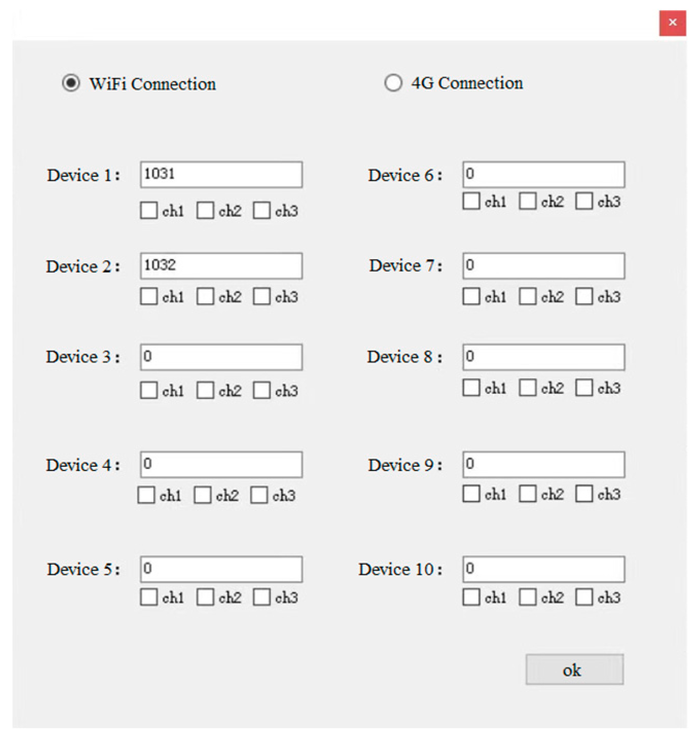Select the 4G Connection radio button
The width and height of the screenshot is (700, 742).
pos(393,83)
